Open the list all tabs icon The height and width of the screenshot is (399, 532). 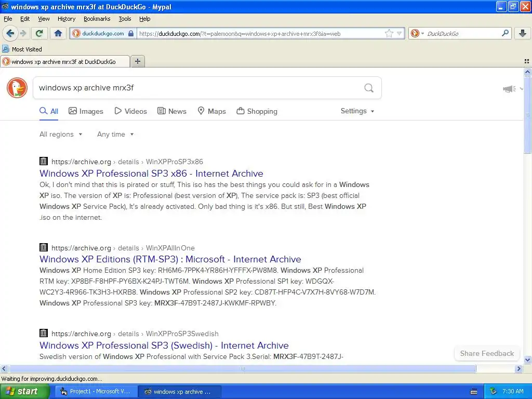(527, 61)
